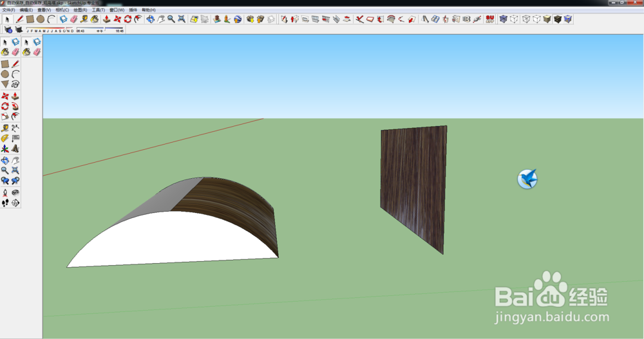Select the Eraser tool in top toolbar

click(74, 19)
